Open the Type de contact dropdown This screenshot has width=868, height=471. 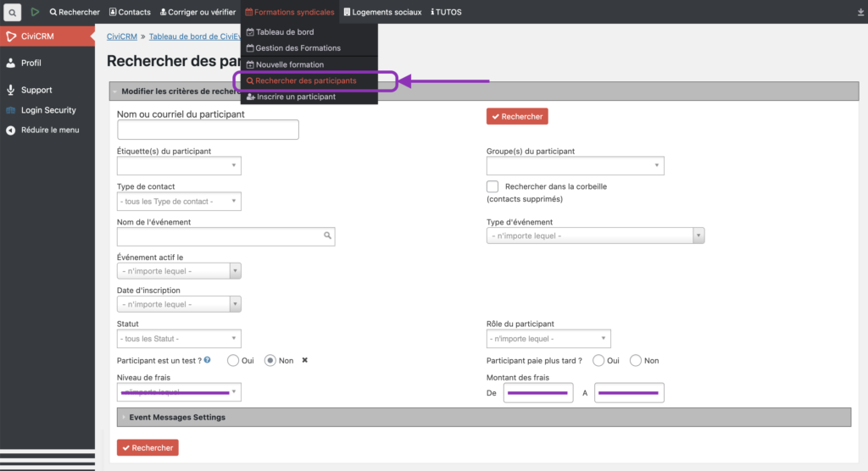(x=179, y=201)
